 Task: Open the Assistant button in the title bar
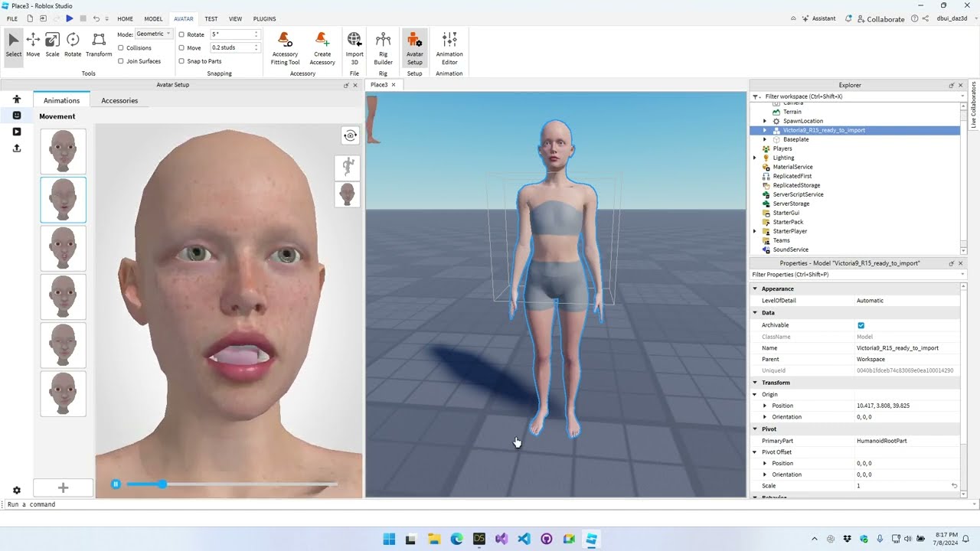point(818,18)
